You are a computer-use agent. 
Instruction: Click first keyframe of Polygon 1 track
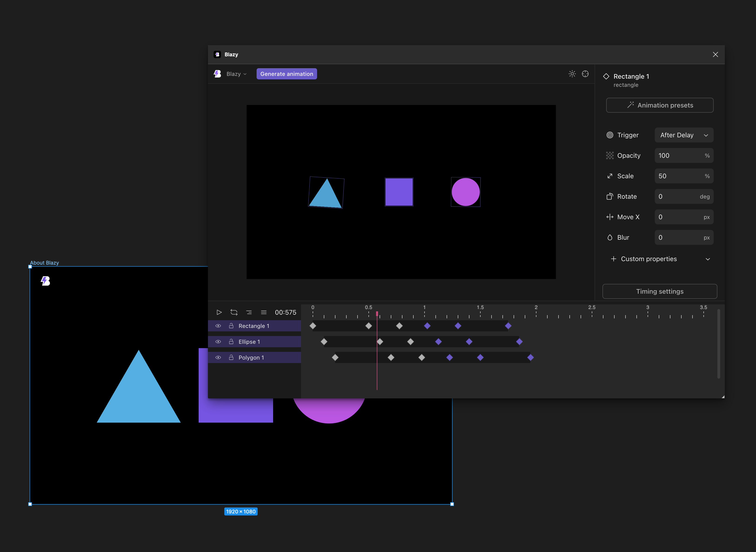335,357
